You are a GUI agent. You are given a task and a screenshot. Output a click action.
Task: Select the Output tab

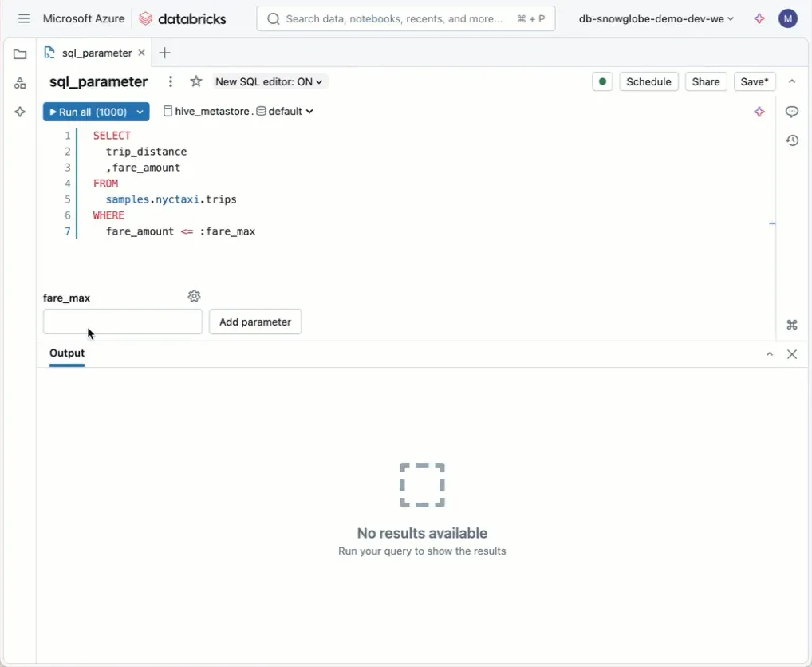[x=67, y=353]
